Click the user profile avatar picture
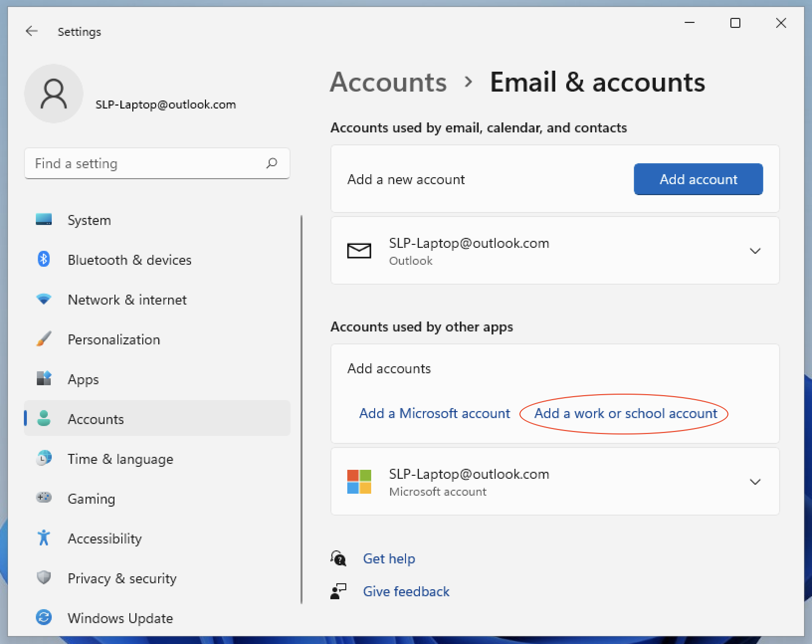The width and height of the screenshot is (812, 644). pos(54,94)
